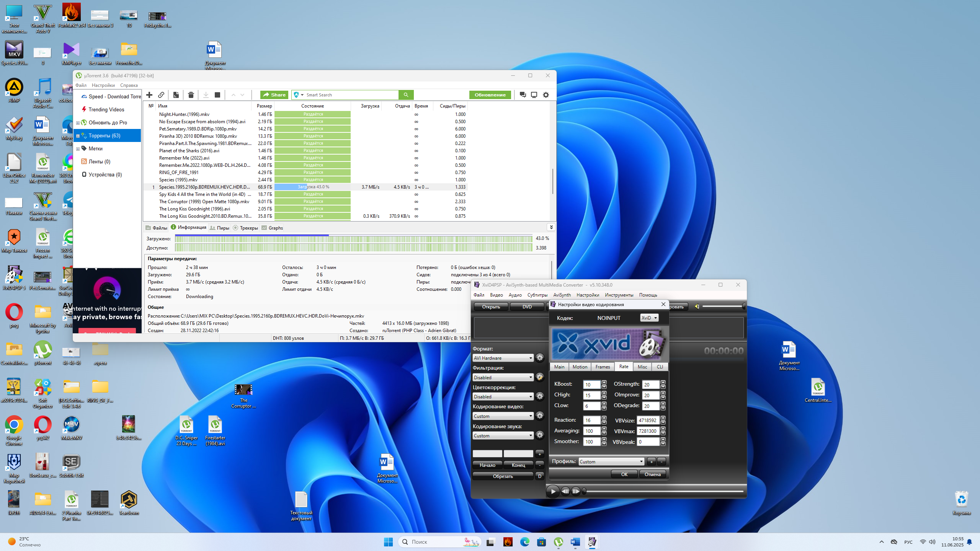Click the DVD button in XviD4PSP
Viewport: 980px width, 551px height.
pos(527,306)
